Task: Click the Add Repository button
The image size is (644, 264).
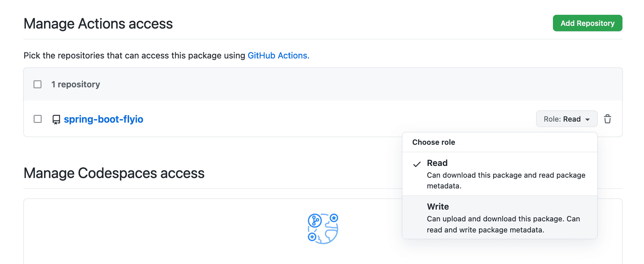Action: click(587, 23)
